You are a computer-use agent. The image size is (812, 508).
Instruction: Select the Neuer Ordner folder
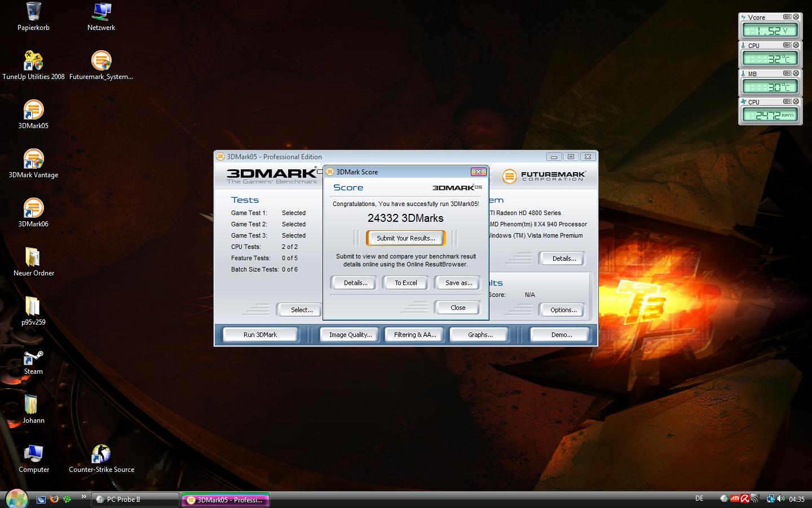33,262
